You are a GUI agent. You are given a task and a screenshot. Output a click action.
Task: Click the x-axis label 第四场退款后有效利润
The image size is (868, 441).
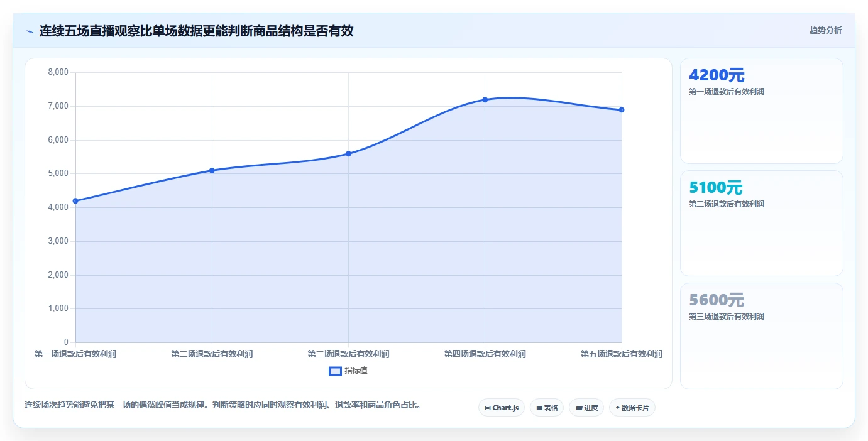click(x=485, y=354)
